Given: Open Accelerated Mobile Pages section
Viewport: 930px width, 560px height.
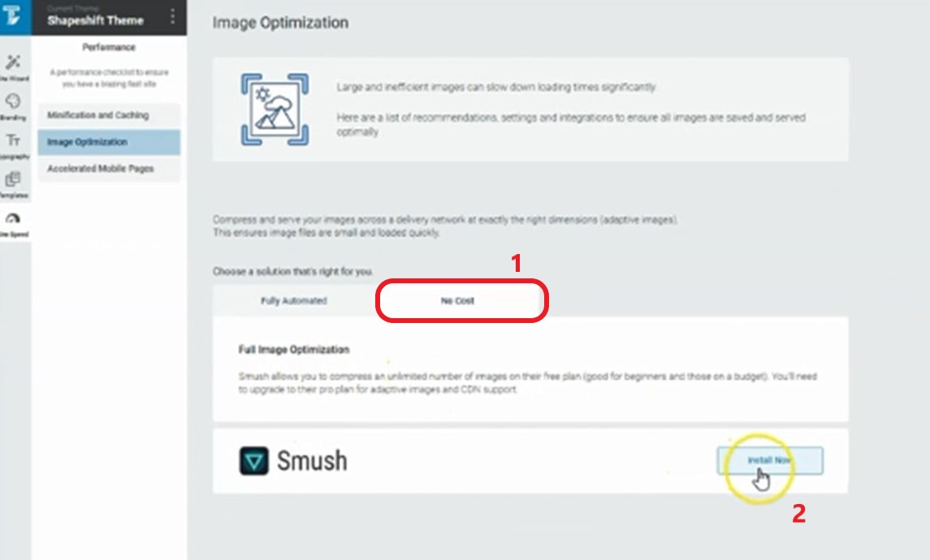Looking at the screenshot, I should (109, 169).
